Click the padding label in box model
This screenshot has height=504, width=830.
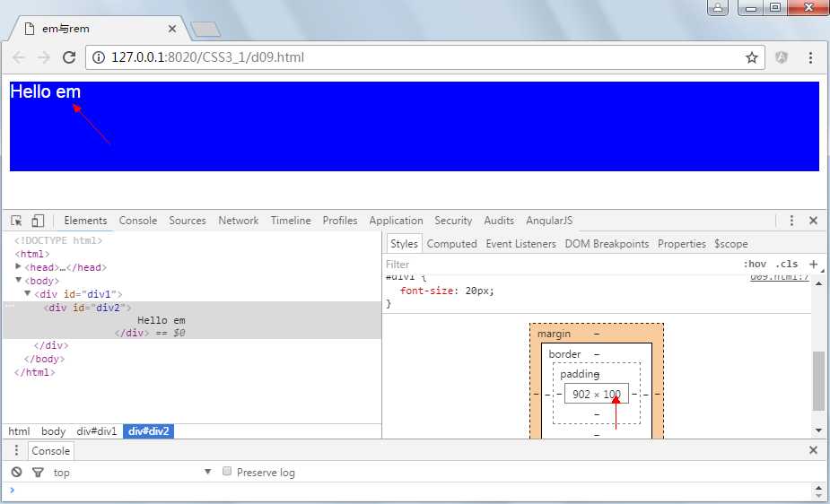pos(580,374)
